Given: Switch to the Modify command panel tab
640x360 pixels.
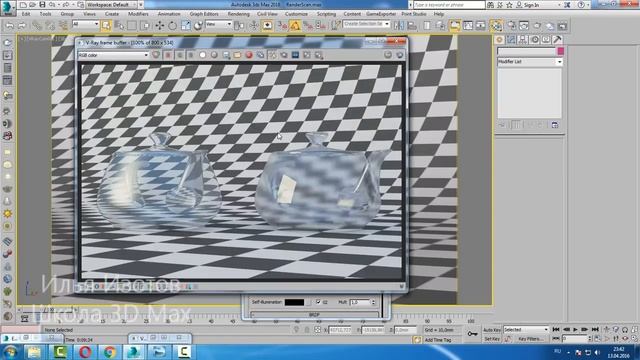Looking at the screenshot, I should coord(511,40).
